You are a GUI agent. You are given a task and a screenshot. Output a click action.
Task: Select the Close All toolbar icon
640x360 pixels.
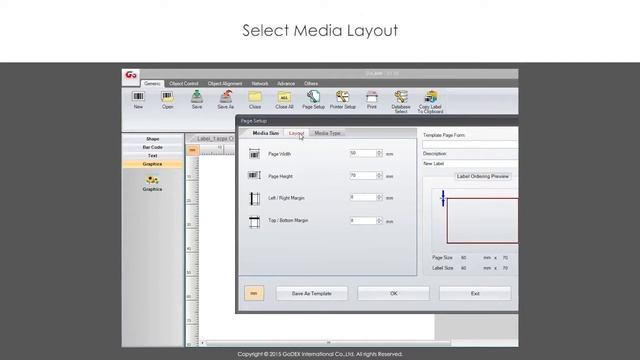click(x=284, y=100)
